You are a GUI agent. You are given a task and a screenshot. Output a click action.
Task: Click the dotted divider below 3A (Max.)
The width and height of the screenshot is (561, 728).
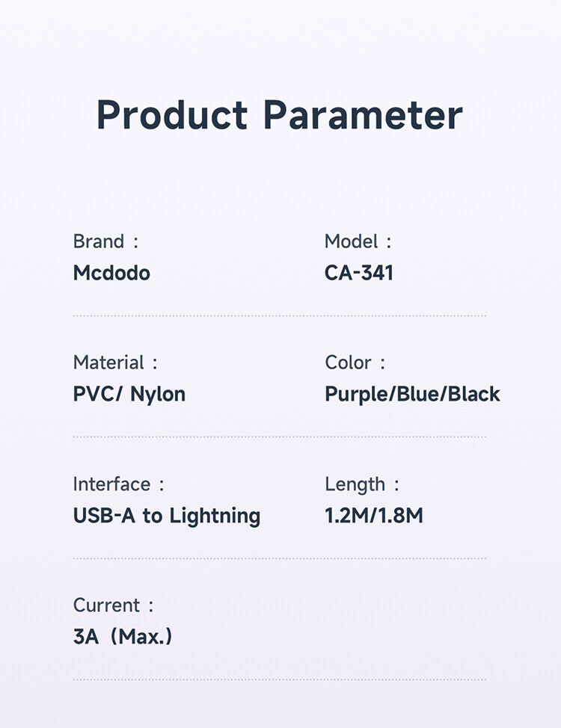280,679
